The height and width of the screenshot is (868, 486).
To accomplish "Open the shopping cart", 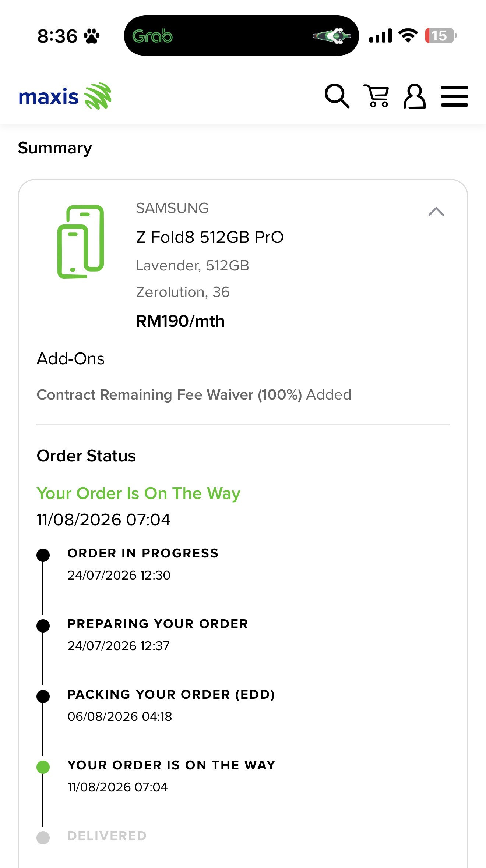I will click(376, 96).
